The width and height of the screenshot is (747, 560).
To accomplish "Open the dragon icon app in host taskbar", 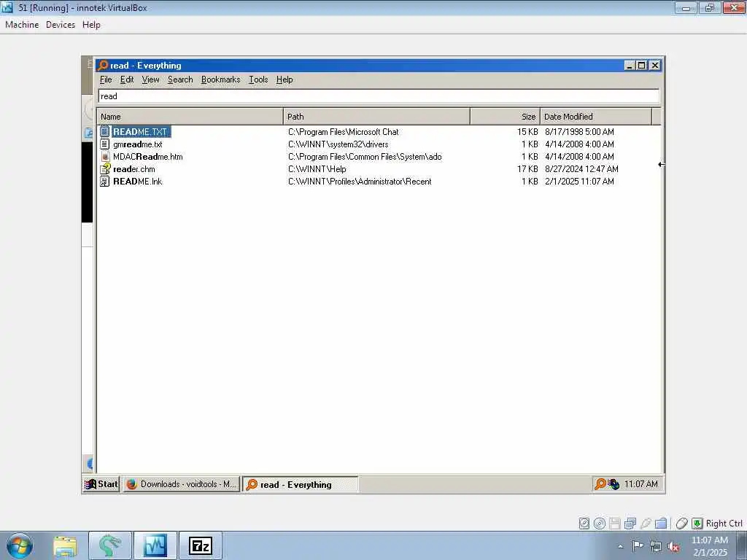I will click(x=110, y=545).
